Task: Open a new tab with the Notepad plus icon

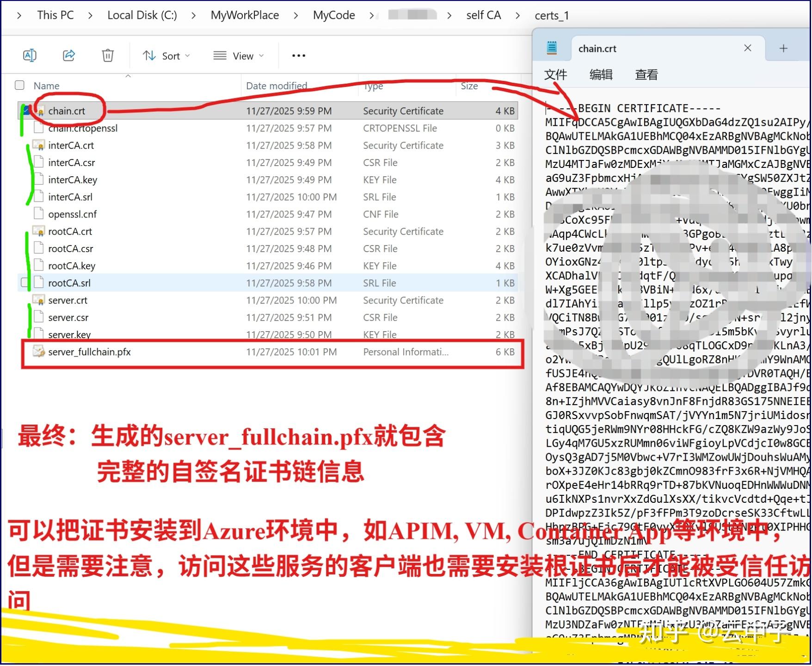Action: click(x=784, y=48)
